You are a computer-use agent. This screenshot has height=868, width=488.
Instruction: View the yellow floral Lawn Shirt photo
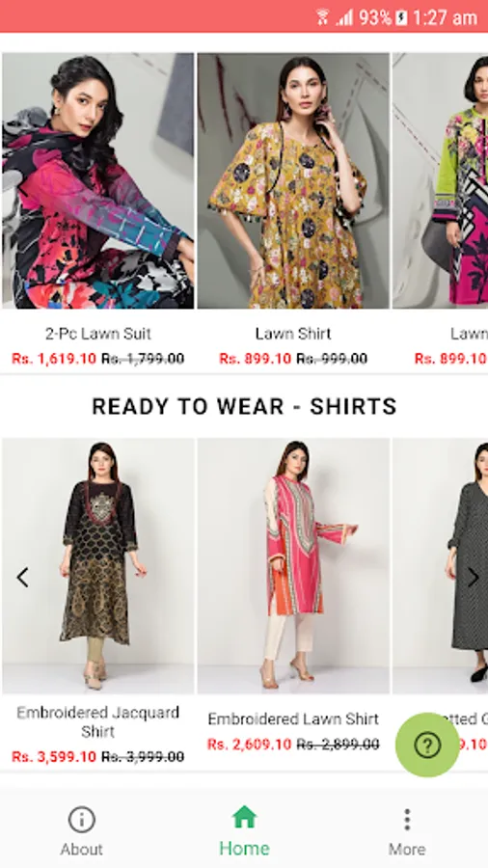click(x=293, y=180)
